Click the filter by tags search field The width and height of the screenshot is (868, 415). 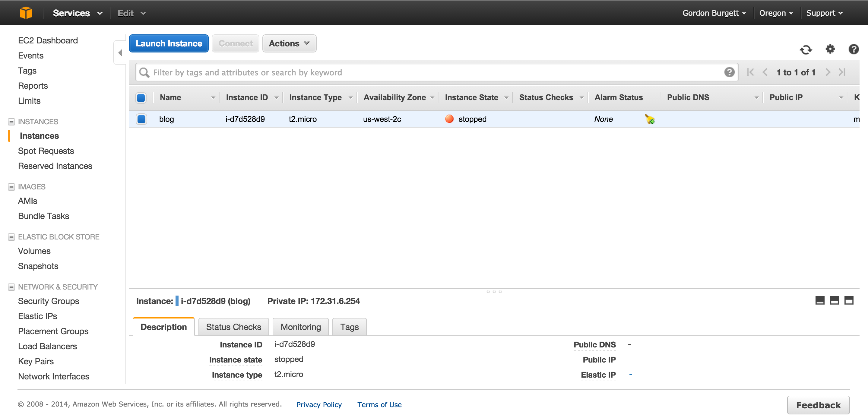[337, 72]
